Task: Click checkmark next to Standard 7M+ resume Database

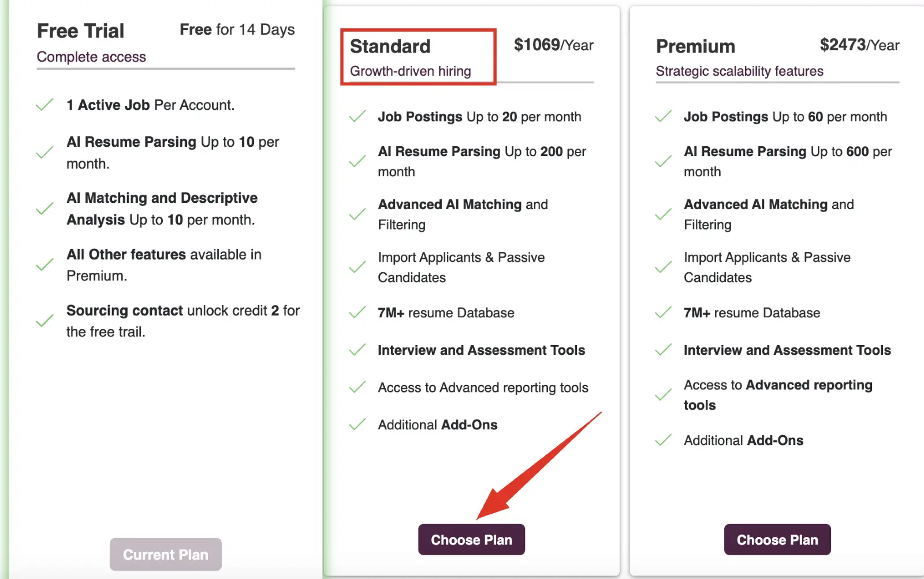Action: pos(357,313)
